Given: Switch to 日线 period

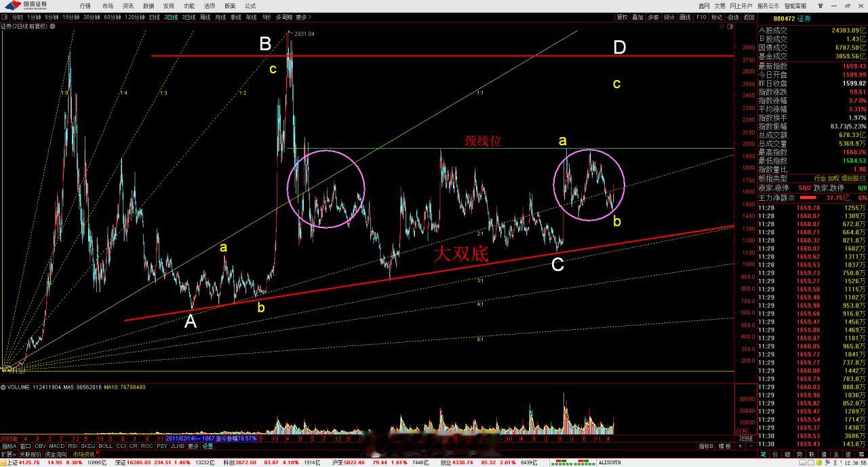Looking at the screenshot, I should pyautogui.click(x=155, y=17).
